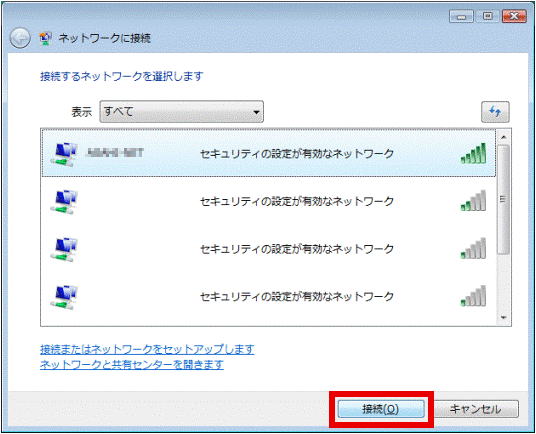Click the キャンセル button

[475, 409]
